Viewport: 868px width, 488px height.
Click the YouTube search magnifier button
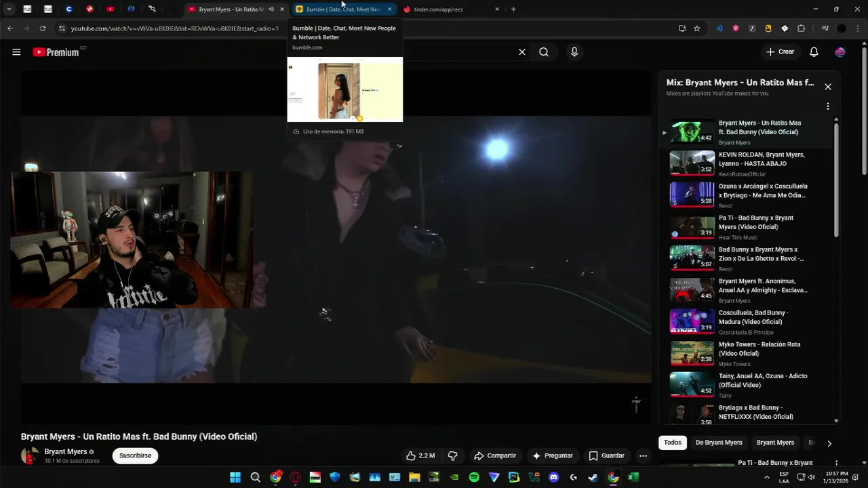544,52
